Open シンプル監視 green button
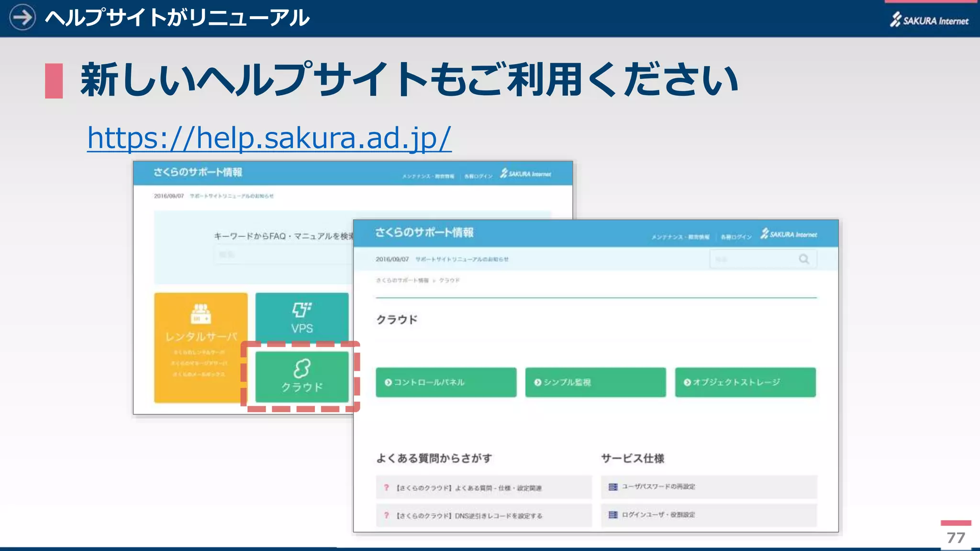Viewport: 980px width, 551px height. [595, 382]
